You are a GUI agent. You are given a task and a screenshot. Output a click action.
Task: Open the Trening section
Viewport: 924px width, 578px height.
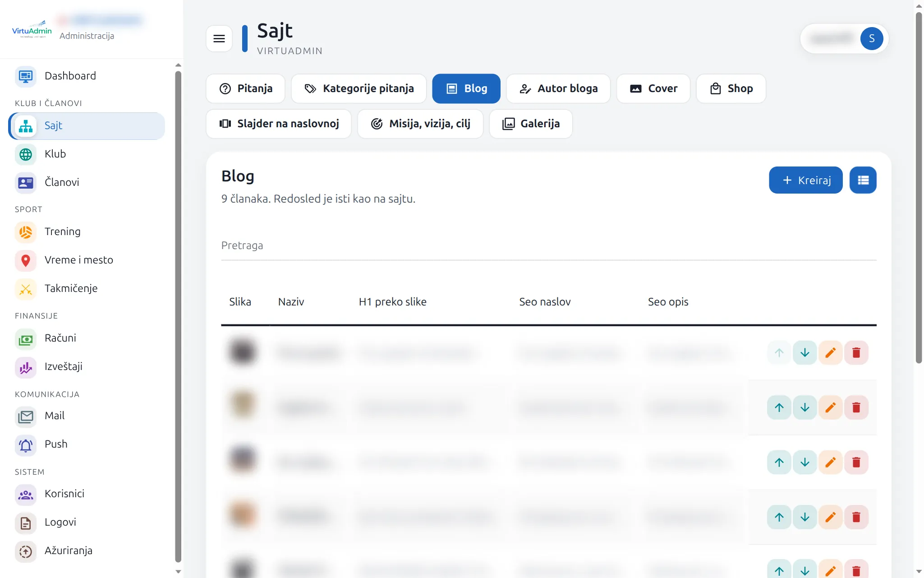87,231
